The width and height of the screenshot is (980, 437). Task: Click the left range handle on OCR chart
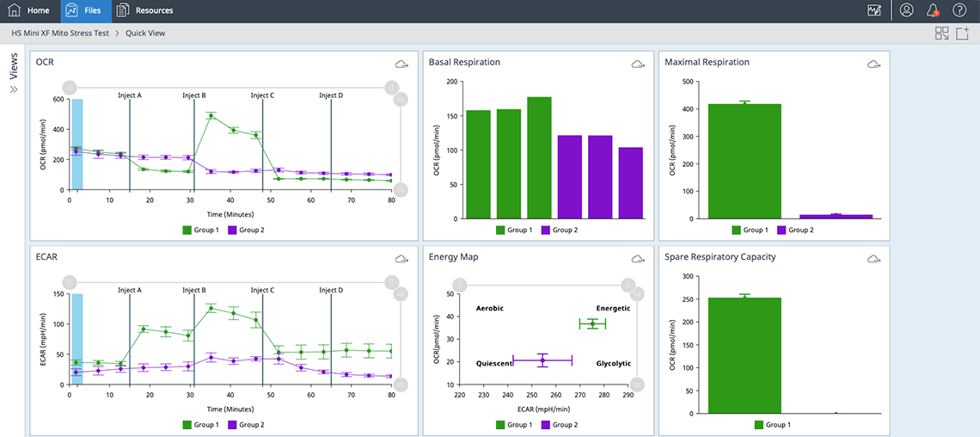click(70, 87)
